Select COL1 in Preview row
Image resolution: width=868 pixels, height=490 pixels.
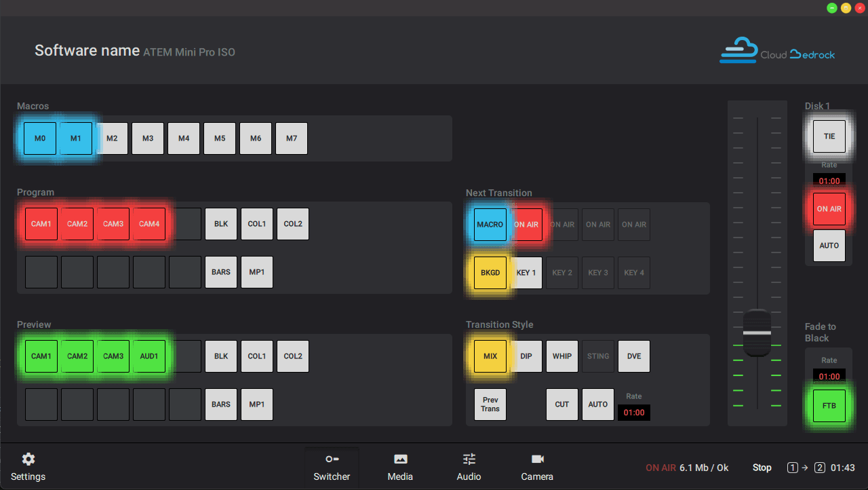point(257,356)
